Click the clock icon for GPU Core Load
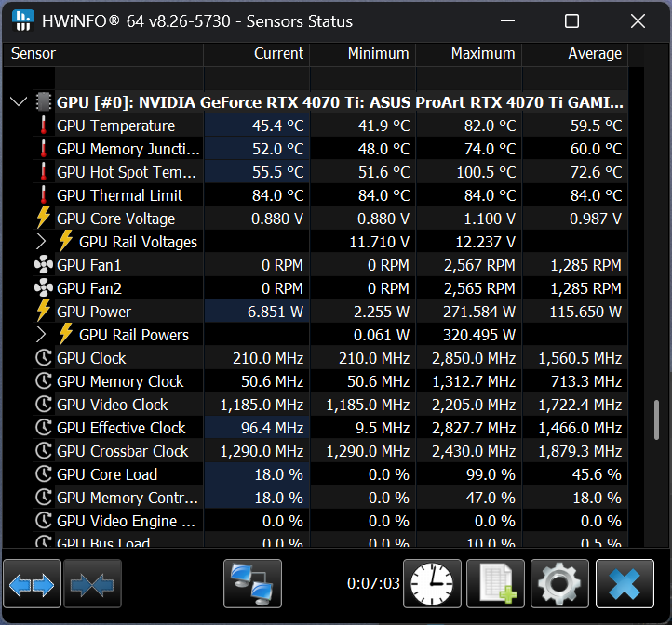This screenshot has height=625, width=672. tap(44, 473)
